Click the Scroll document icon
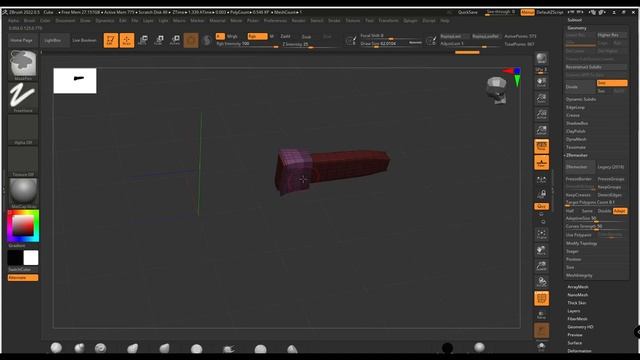 click(x=542, y=82)
